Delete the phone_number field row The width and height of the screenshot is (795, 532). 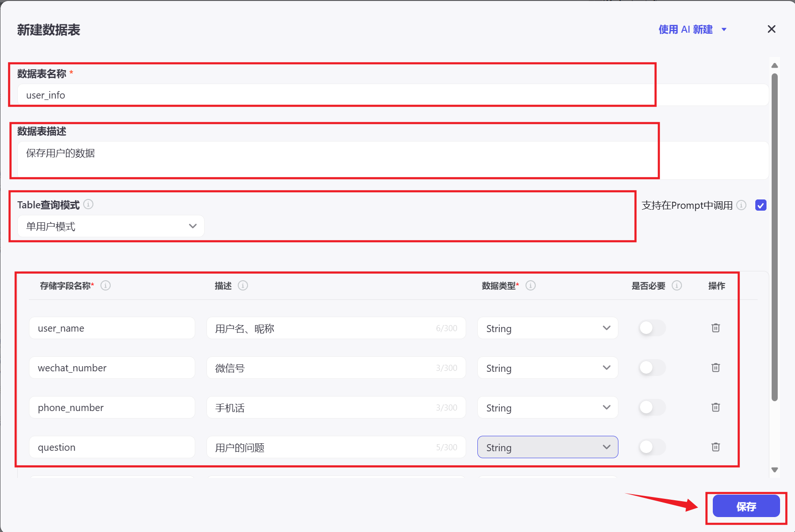(x=716, y=407)
